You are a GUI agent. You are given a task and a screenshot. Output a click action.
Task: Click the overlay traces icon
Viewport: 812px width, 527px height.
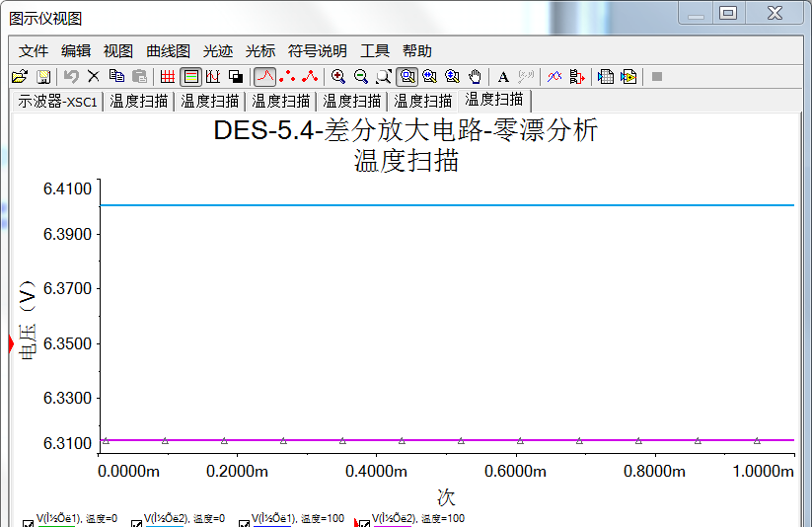[x=554, y=77]
